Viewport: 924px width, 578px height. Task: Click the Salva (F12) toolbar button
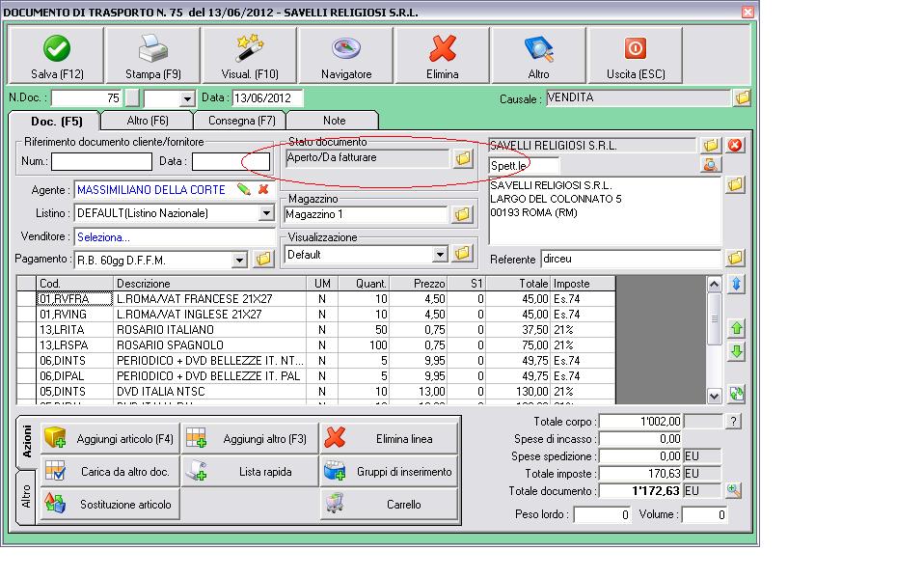pos(57,56)
